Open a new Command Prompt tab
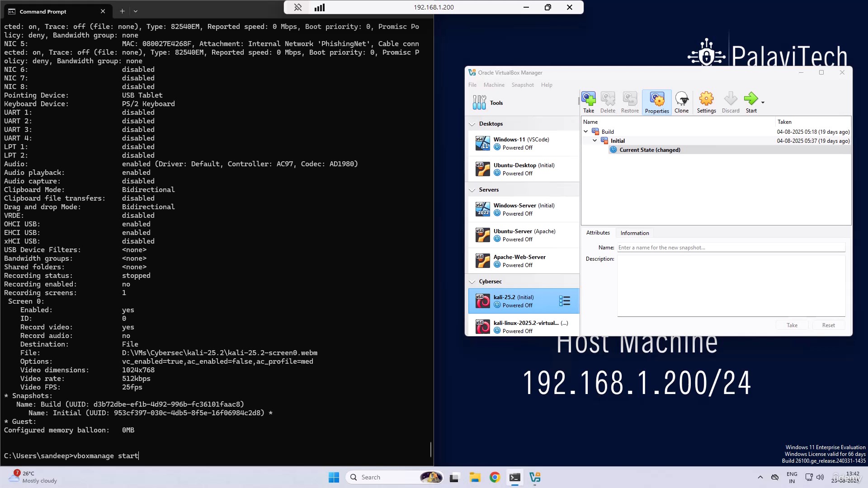This screenshot has height=488, width=868. [x=122, y=11]
